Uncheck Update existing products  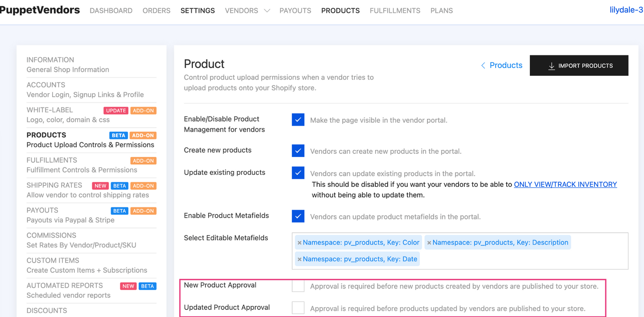(x=298, y=173)
